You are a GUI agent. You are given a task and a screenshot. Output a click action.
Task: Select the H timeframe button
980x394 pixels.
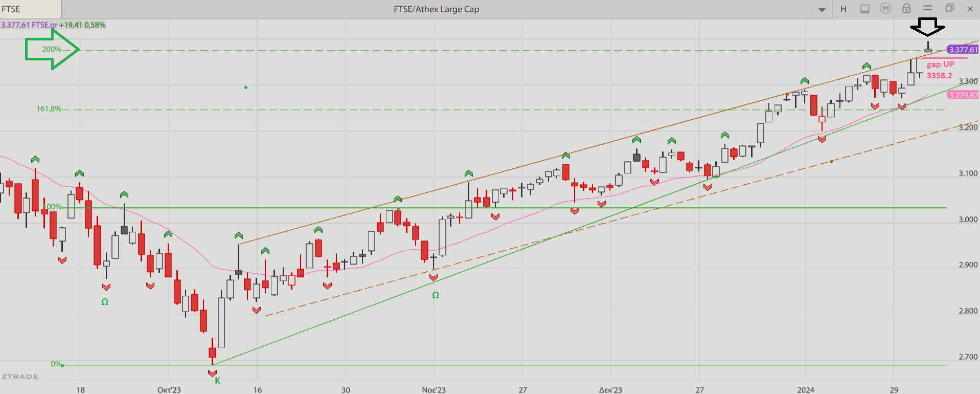[x=844, y=9]
